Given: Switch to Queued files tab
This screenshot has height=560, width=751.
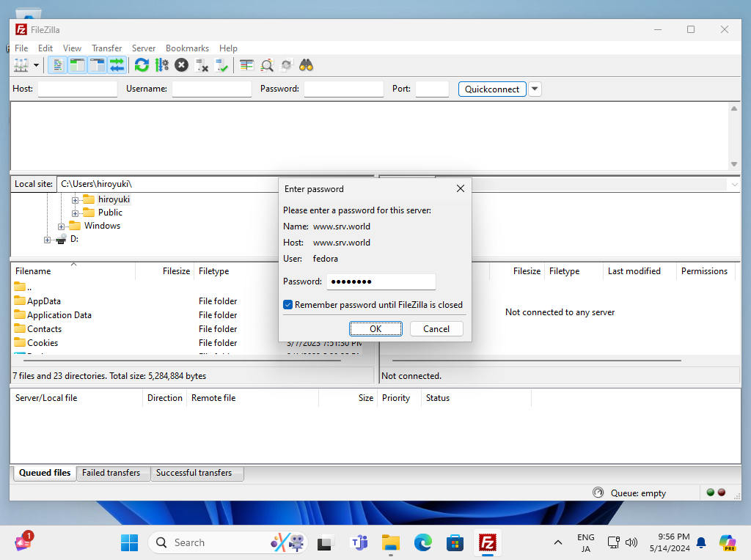Looking at the screenshot, I should coord(45,473).
